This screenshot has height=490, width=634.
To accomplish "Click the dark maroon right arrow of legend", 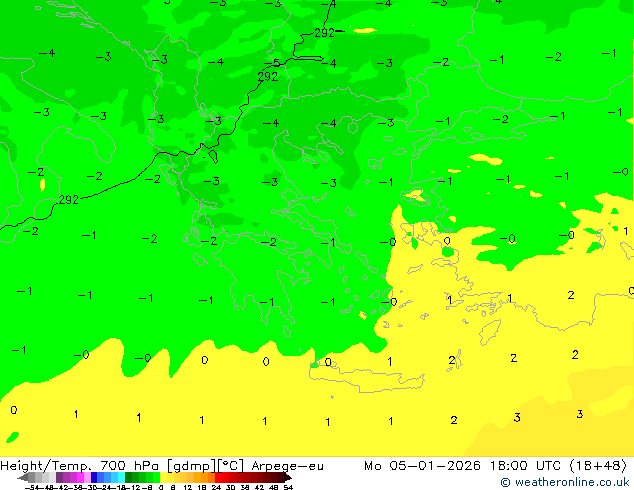I will click(x=288, y=477).
